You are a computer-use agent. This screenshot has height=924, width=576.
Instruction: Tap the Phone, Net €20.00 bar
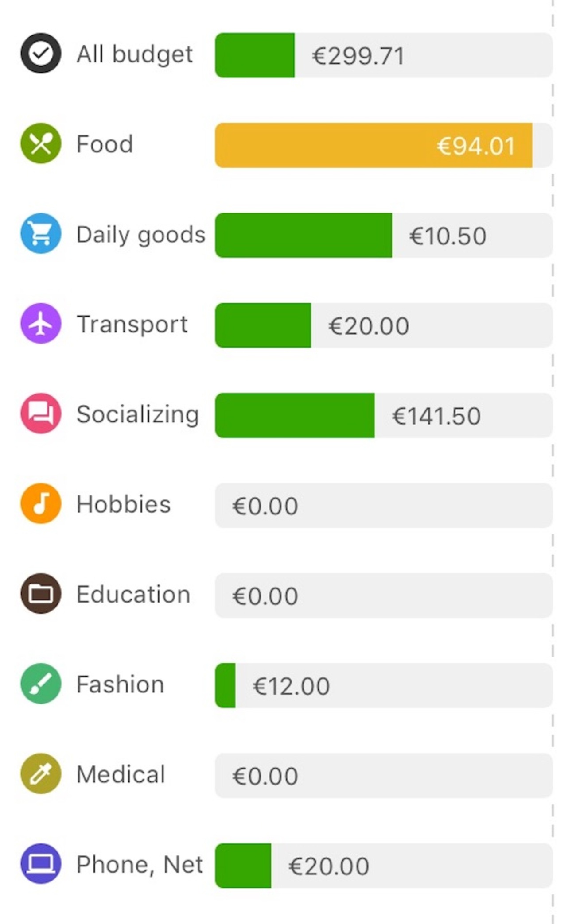(x=383, y=866)
